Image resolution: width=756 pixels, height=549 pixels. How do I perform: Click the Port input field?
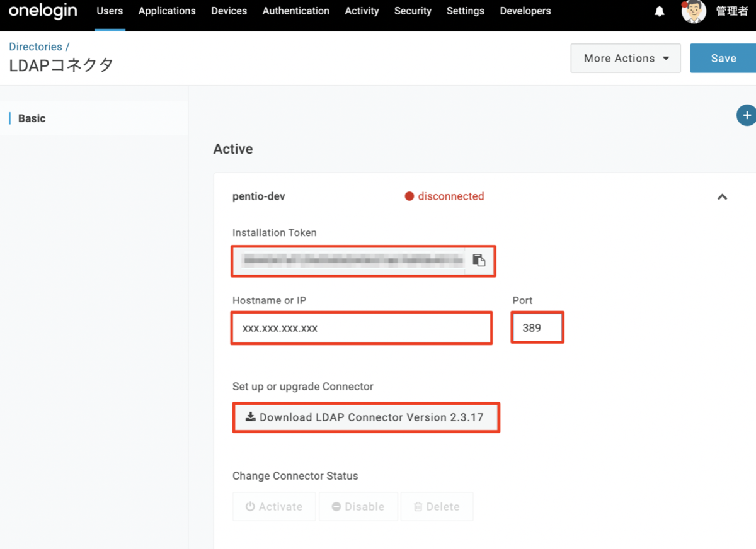pyautogui.click(x=537, y=328)
